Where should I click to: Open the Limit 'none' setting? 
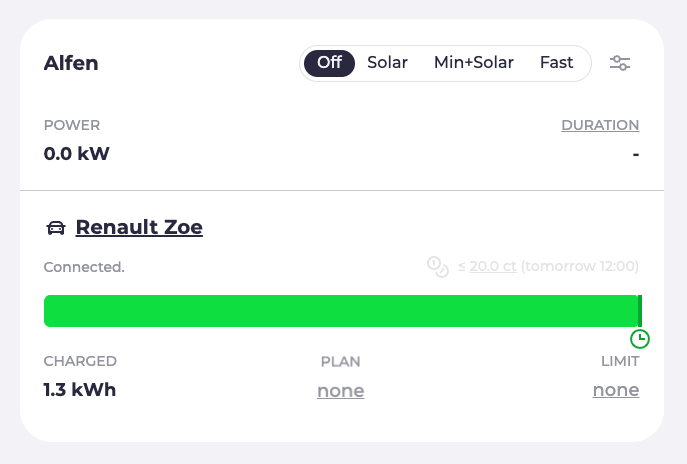pos(615,390)
